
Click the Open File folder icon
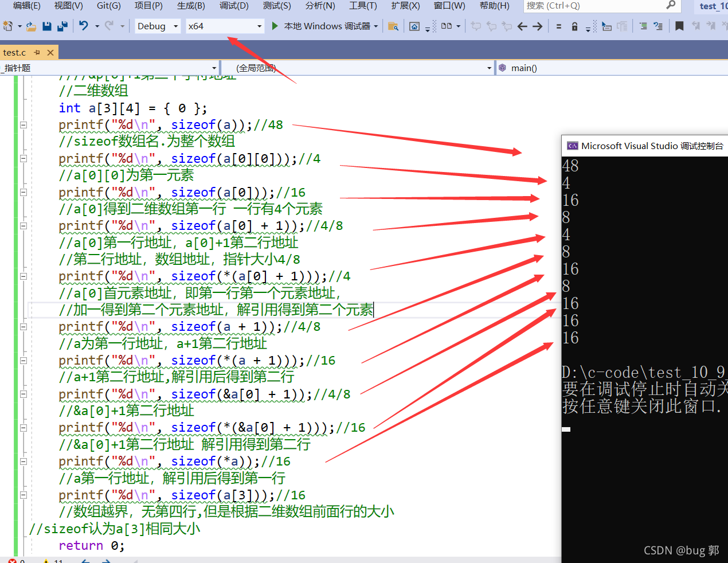point(31,26)
